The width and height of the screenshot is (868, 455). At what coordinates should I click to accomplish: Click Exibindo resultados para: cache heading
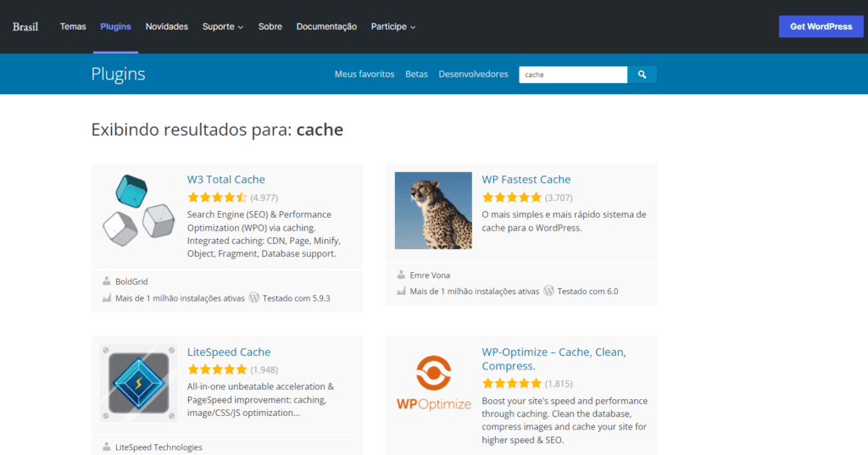[217, 130]
